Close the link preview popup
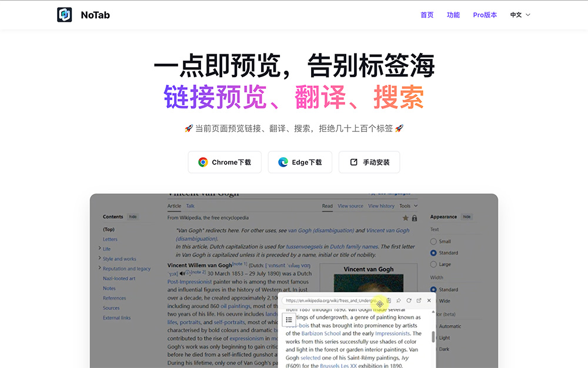Screen dimensions: 588x368 (x=429, y=300)
